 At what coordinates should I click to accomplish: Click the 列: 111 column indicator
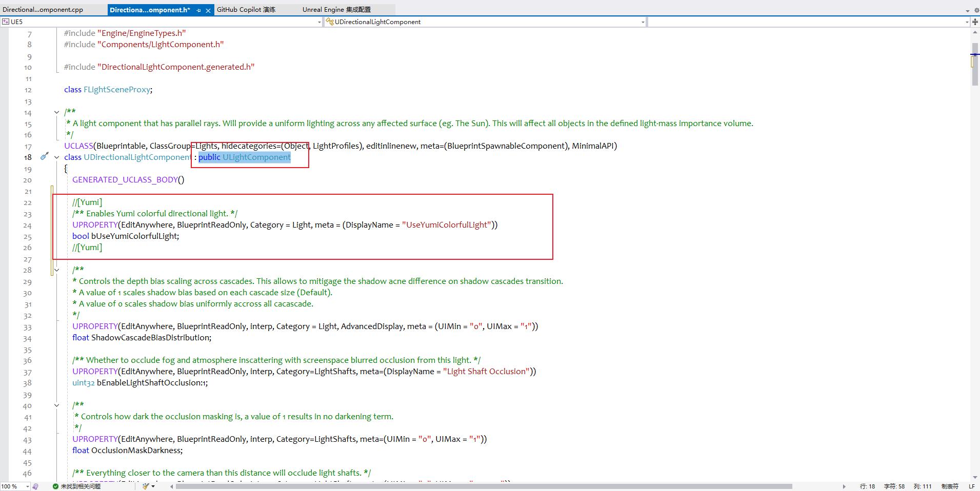[923, 486]
